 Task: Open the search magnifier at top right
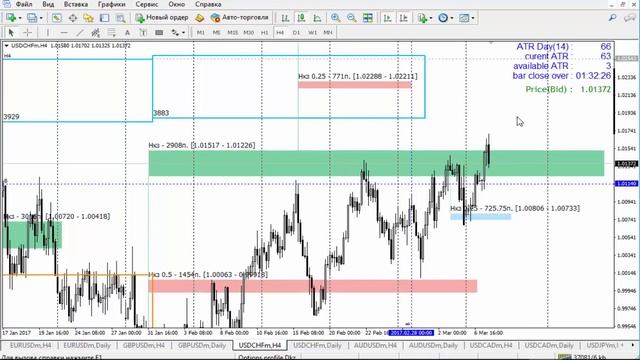point(612,18)
